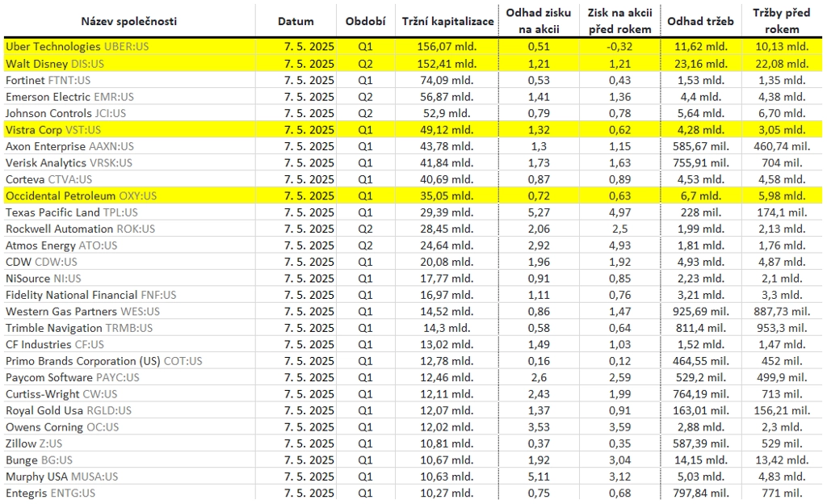Select the Axon Enterprise company name
Screen dimensions: 827x504
tap(45, 146)
